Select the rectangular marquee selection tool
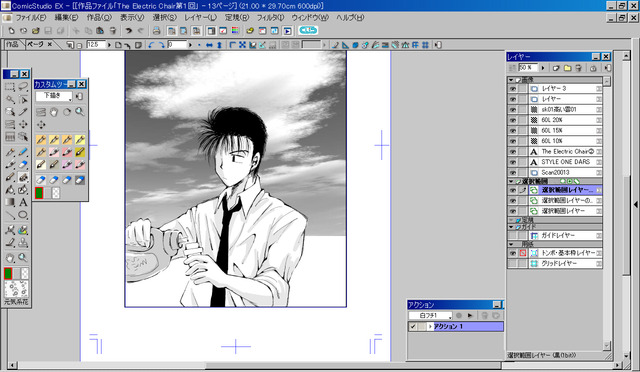The height and width of the screenshot is (372, 640). coord(10,87)
